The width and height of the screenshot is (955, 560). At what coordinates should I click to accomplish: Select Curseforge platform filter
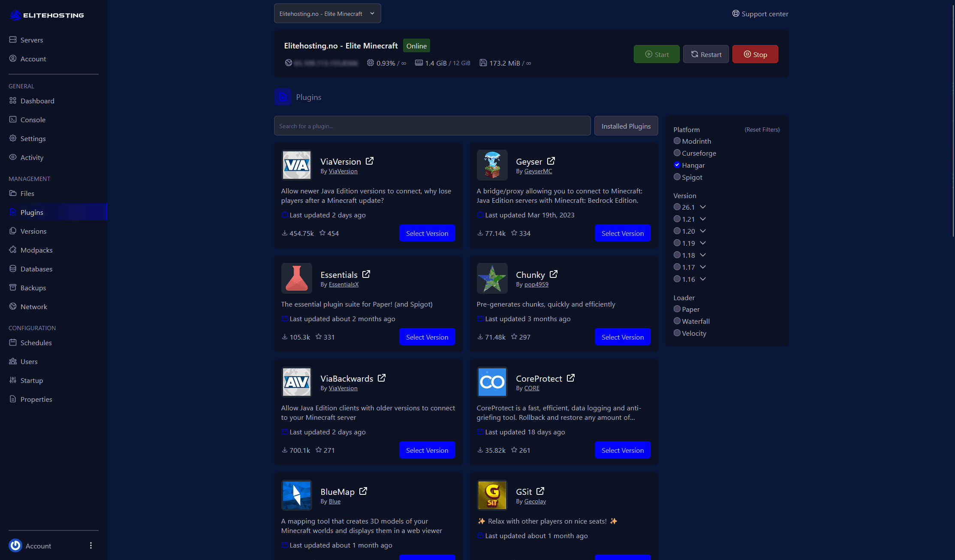tap(677, 153)
